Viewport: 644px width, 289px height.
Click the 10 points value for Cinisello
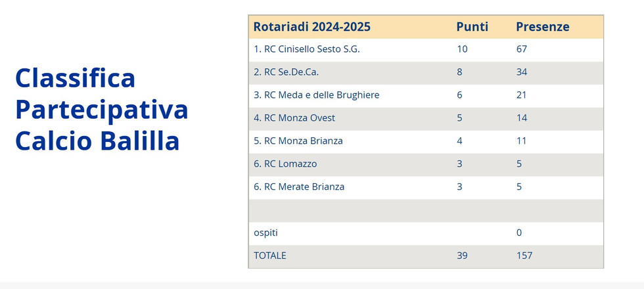click(x=462, y=49)
